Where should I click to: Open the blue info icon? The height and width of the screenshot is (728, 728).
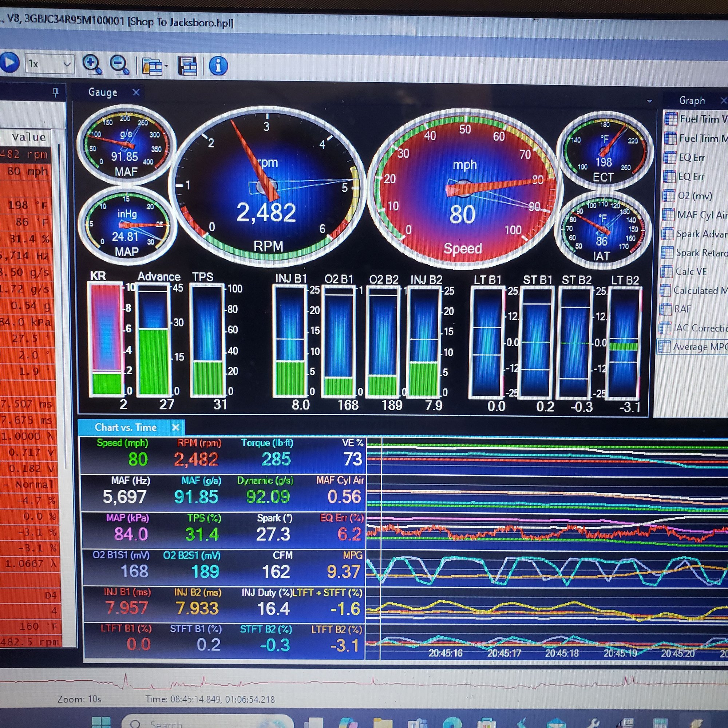218,66
